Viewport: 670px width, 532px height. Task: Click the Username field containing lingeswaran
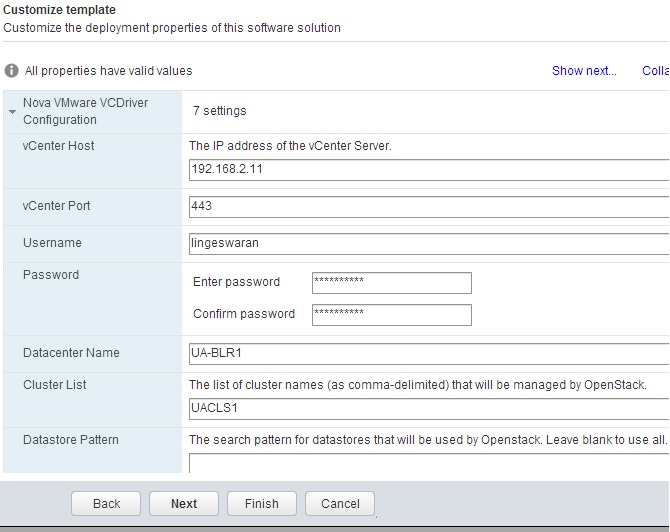(x=429, y=244)
